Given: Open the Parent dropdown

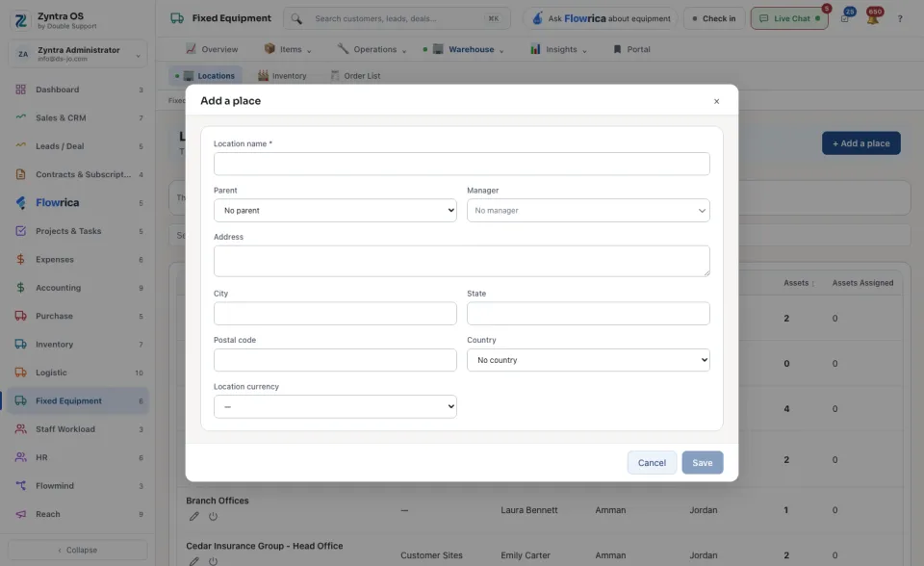Looking at the screenshot, I should tap(335, 211).
